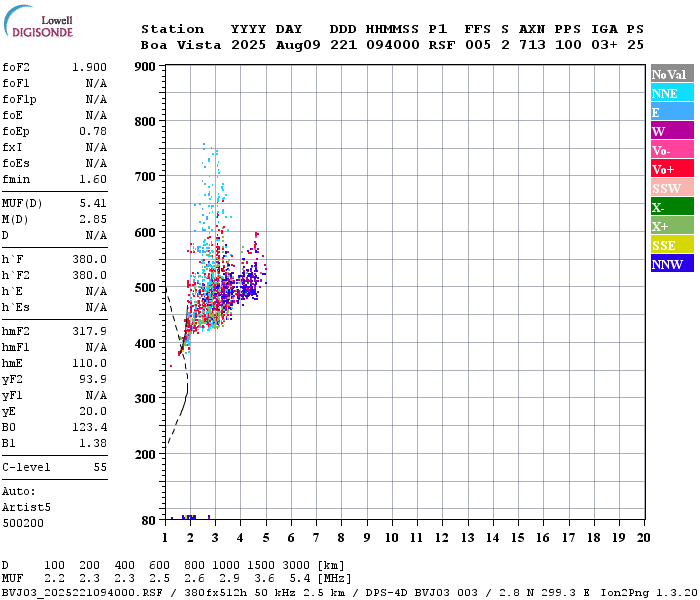Click the Boa Vista station name
This screenshot has height=600, width=700.
point(181,46)
